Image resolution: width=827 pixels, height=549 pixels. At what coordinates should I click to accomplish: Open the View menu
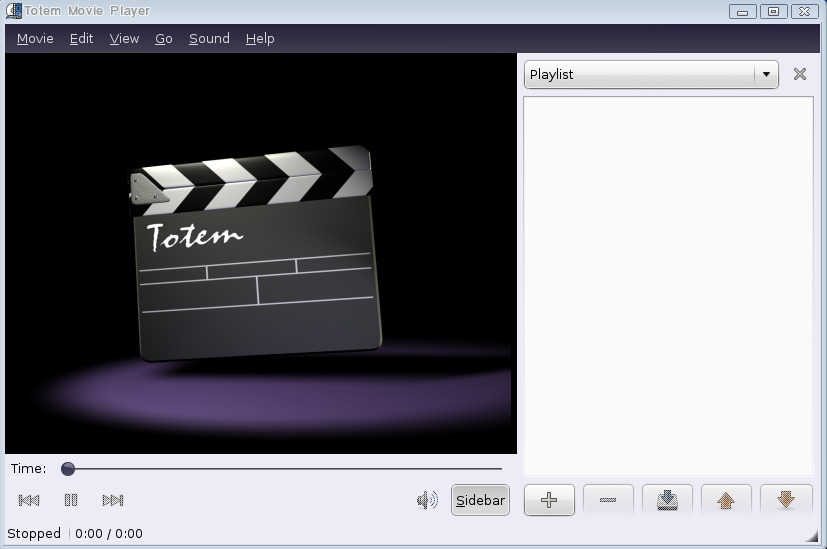coord(124,38)
